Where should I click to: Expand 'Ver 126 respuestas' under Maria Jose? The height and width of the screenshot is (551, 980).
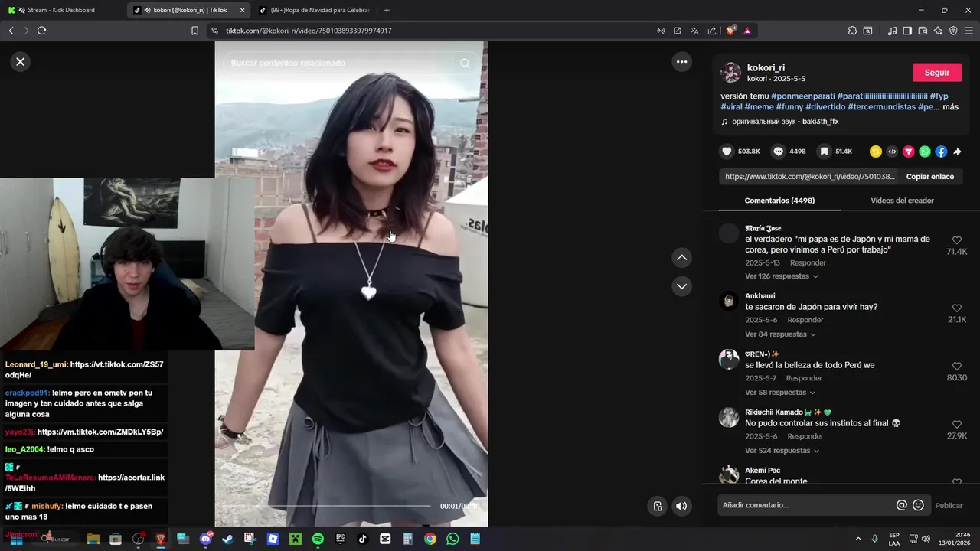click(782, 276)
